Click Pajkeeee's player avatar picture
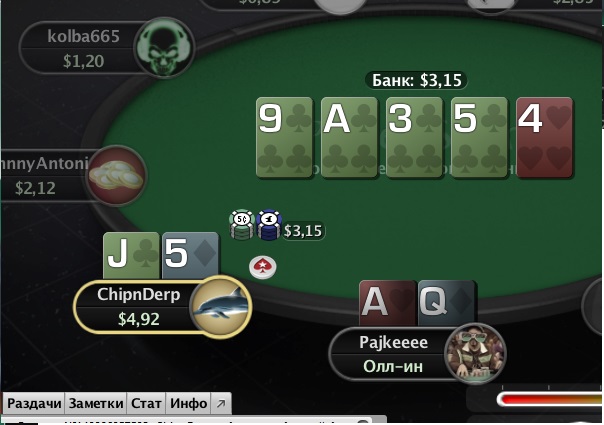Screen dimensions: 604x425 [475, 353]
